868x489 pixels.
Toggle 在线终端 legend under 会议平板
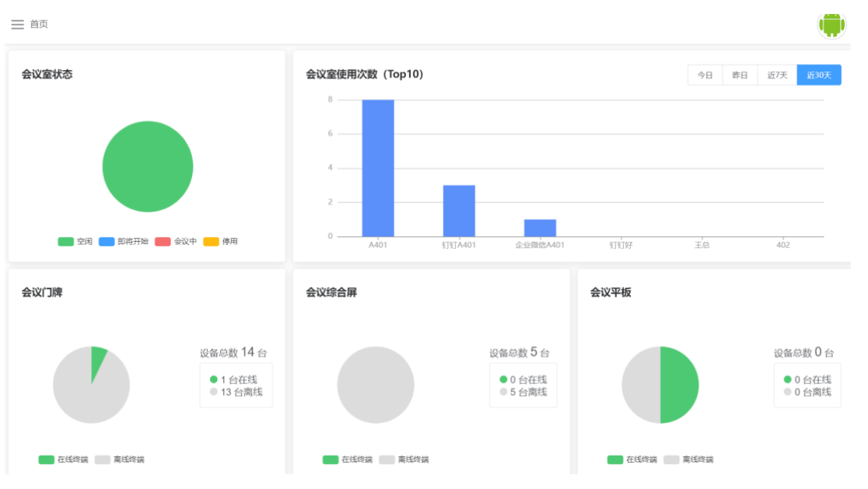(x=632, y=459)
